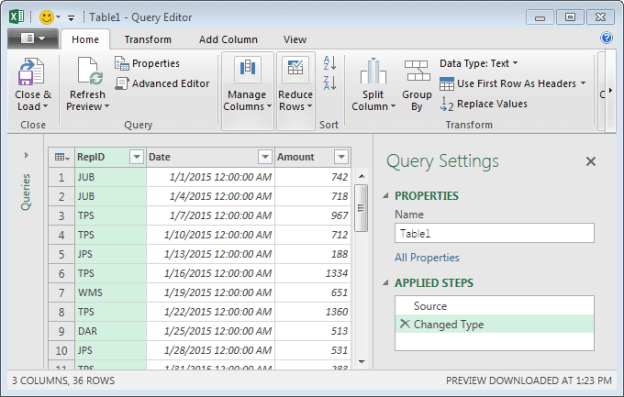Viewport: 624px width, 397px height.
Task: Open the RepID column filter dropdown
Action: [x=136, y=157]
